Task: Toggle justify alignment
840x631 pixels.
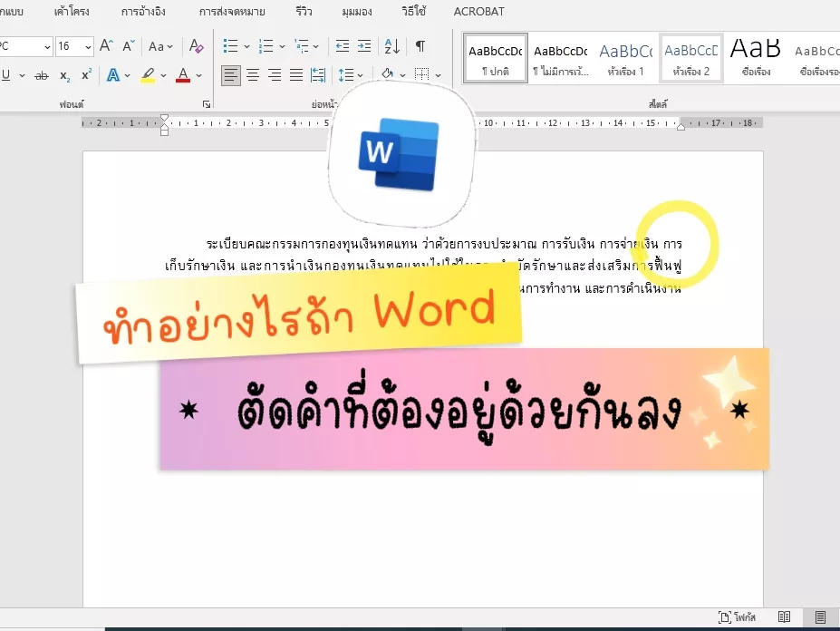Action: click(295, 73)
